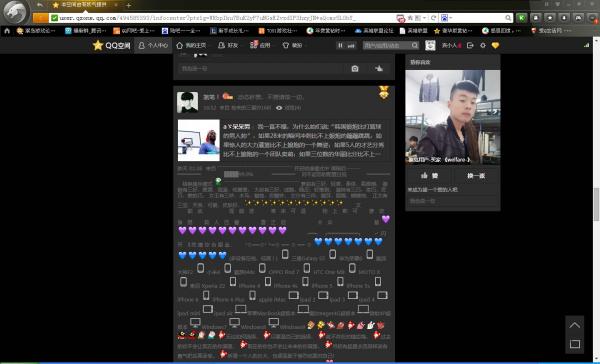Screen dimensions: 600x364
Task: Click the thumbs-up 赞 button under photo
Action: coord(429,176)
